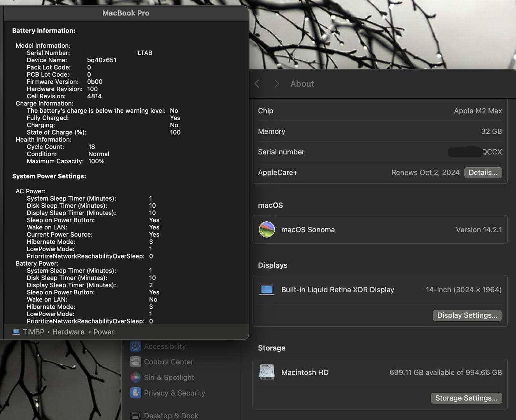Click 699.11 GB available of 994.66 GB
The image size is (516, 420).
pos(446,373)
